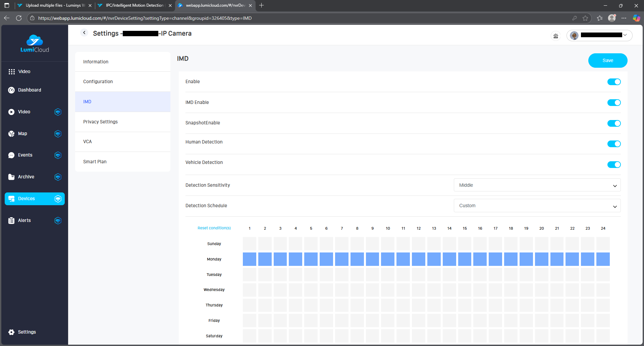Click the Reset condition(s) link
Screen dimensions: 644x346
(x=214, y=228)
